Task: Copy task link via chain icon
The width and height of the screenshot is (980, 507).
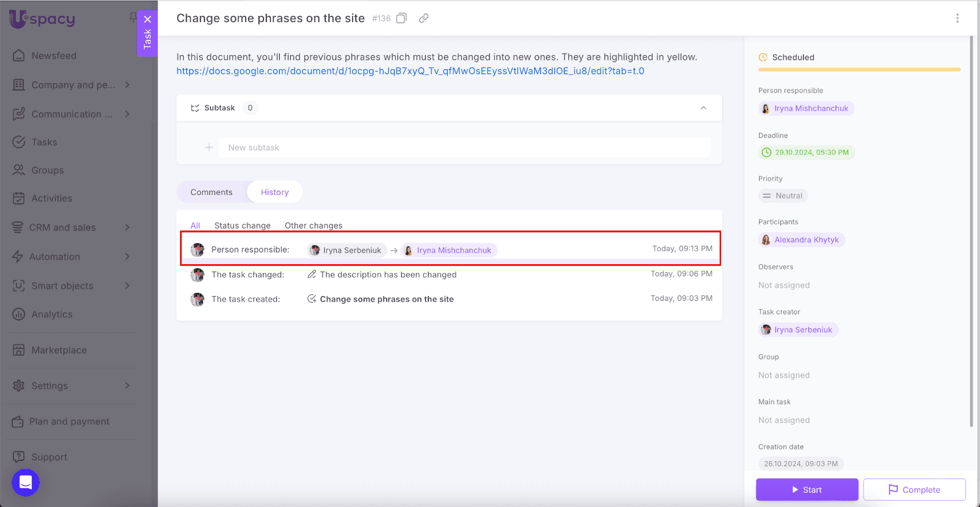Action: (x=423, y=18)
